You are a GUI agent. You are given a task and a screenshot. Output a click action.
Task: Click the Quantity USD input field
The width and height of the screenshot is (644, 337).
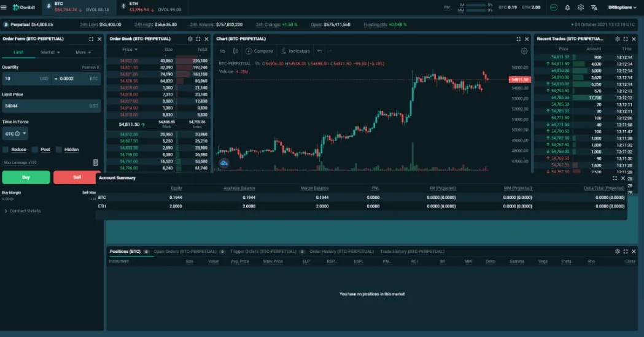(26, 79)
